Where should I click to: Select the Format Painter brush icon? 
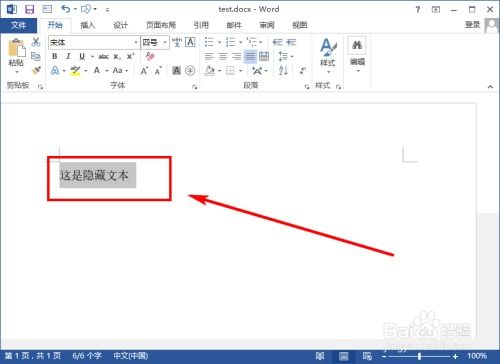[x=36, y=70]
